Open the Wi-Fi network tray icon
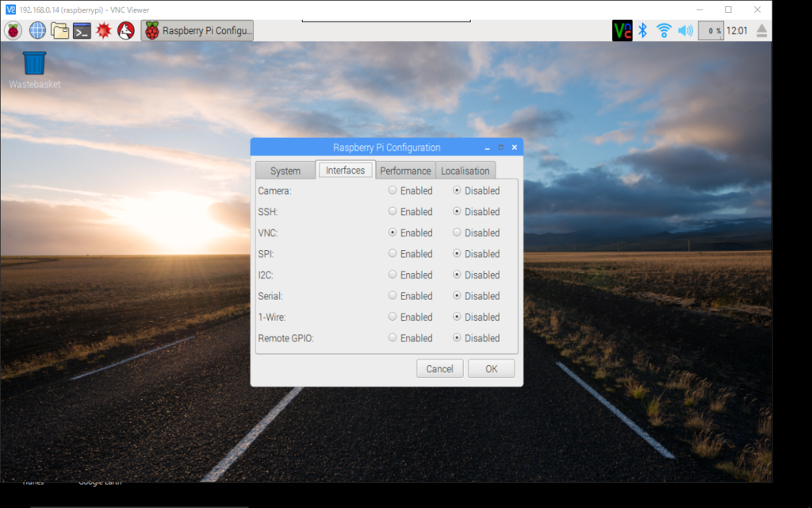 (664, 31)
